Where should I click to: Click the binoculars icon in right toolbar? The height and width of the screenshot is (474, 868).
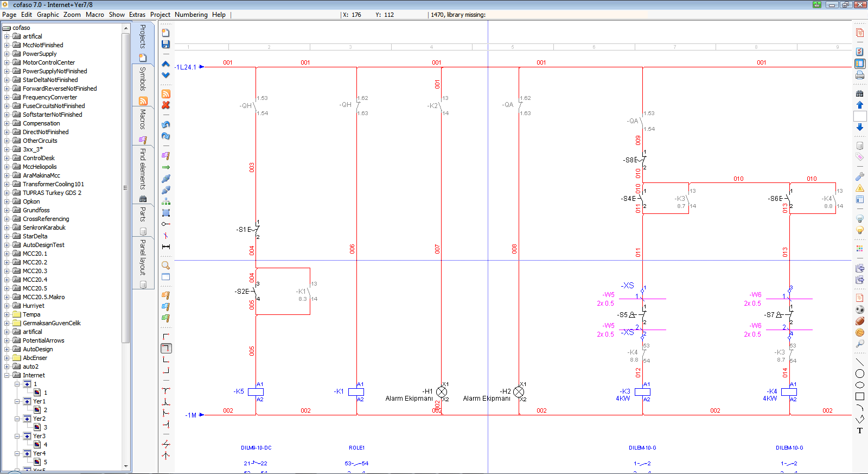point(859,93)
